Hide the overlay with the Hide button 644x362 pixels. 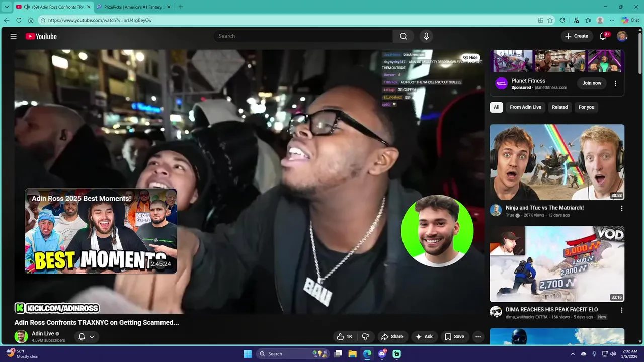tap(471, 57)
